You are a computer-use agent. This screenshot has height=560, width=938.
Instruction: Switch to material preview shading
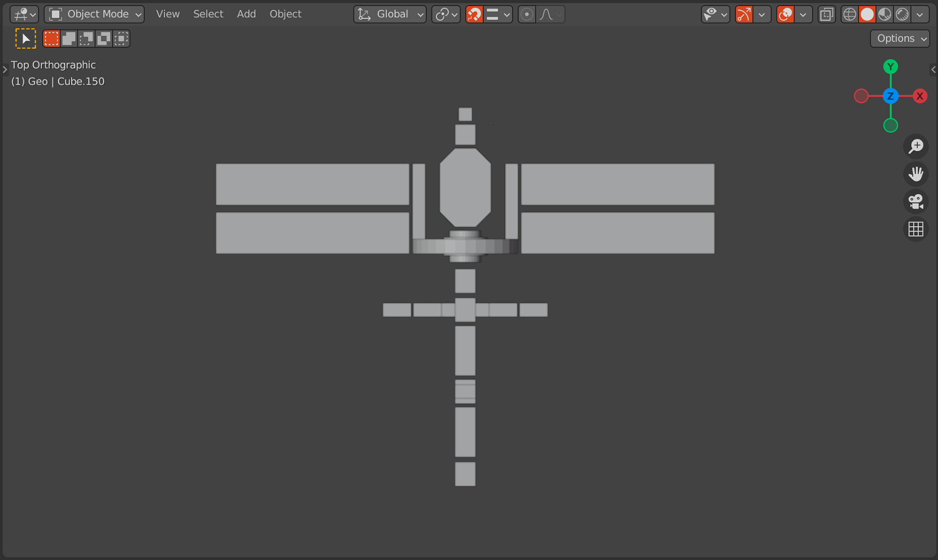point(885,14)
